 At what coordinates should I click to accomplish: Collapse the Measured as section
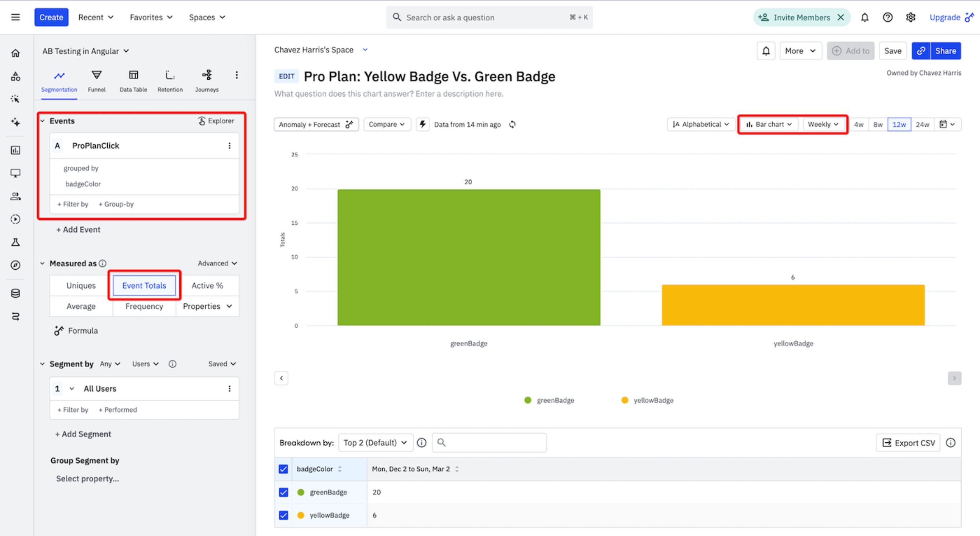[43, 263]
